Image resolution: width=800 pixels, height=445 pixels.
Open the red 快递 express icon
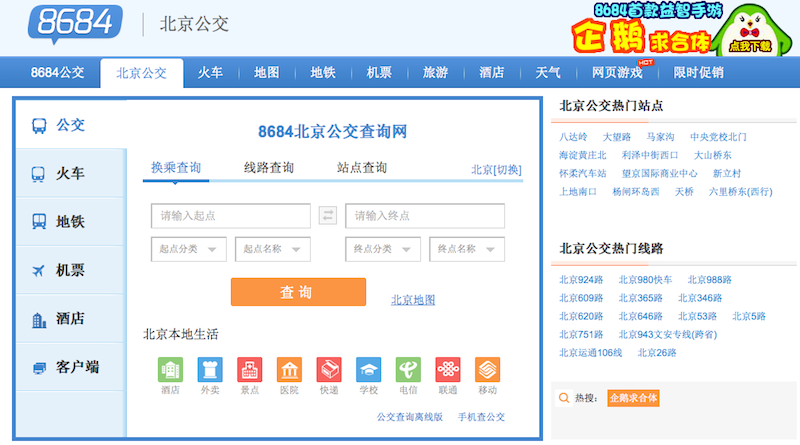coord(329,369)
